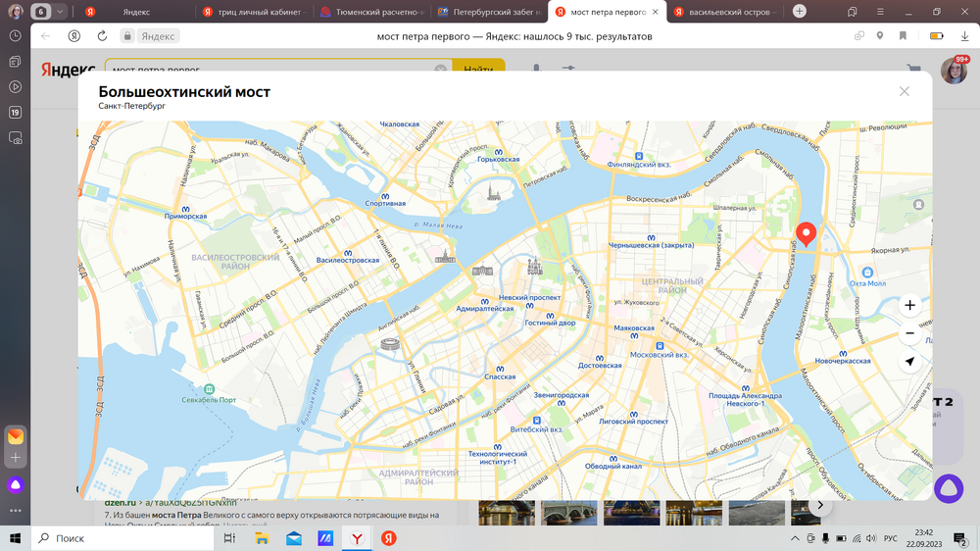Click the battery power saving icon
Screen dimensions: 980x551
pos(936,36)
